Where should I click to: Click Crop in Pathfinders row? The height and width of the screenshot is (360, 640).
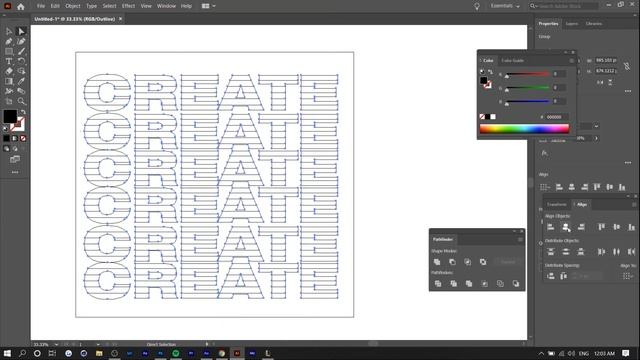(x=484, y=283)
